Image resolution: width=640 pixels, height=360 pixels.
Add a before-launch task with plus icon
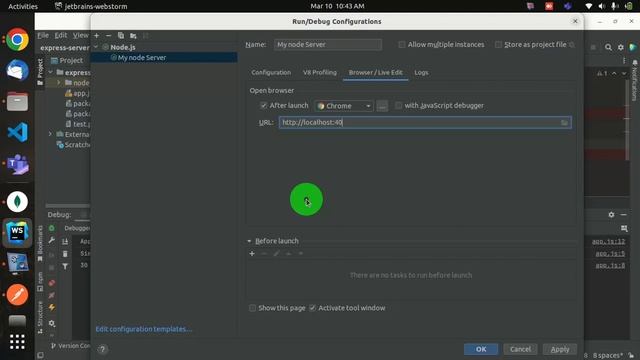tap(252, 253)
